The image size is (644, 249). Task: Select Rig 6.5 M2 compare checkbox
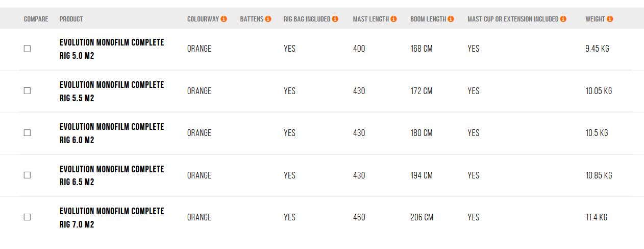point(28,175)
